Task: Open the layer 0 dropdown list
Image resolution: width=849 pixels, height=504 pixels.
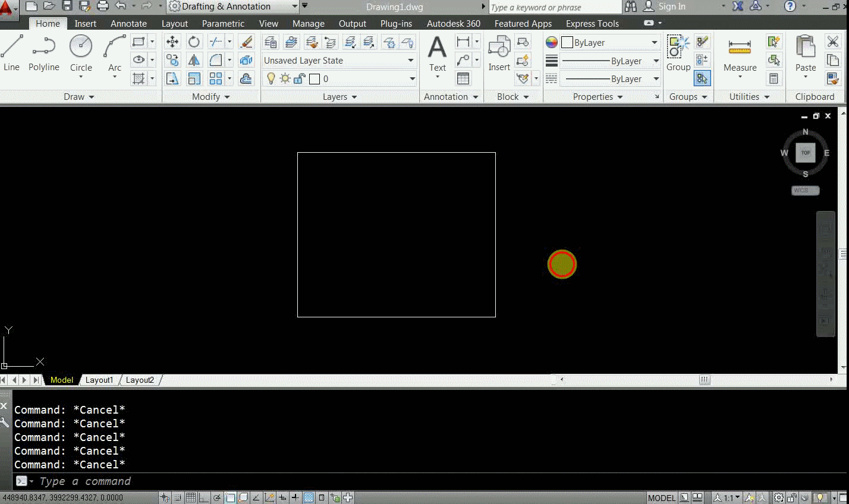Action: pyautogui.click(x=339, y=78)
